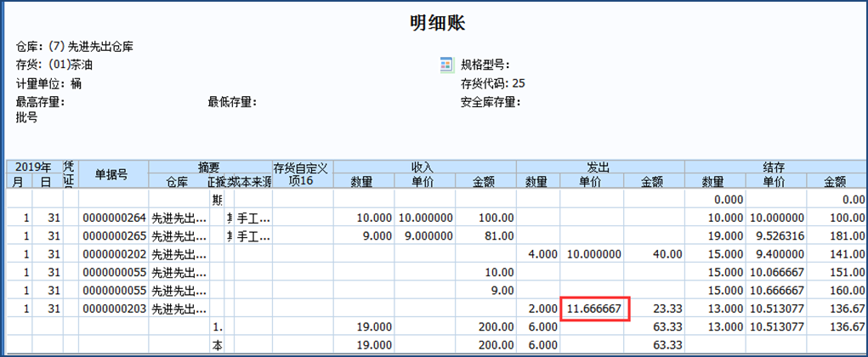The height and width of the screenshot is (357, 868).
Task: Click the 发出 column group header
Action: pos(600,167)
